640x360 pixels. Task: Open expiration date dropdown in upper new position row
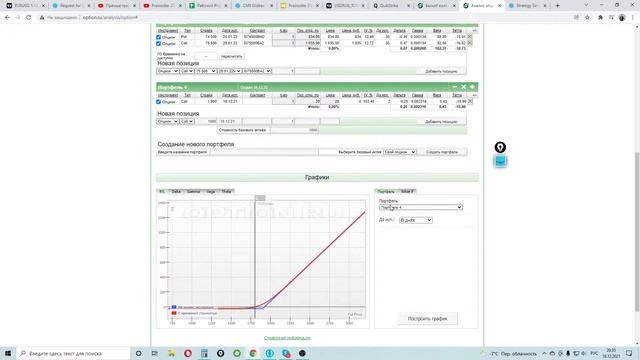click(230, 71)
